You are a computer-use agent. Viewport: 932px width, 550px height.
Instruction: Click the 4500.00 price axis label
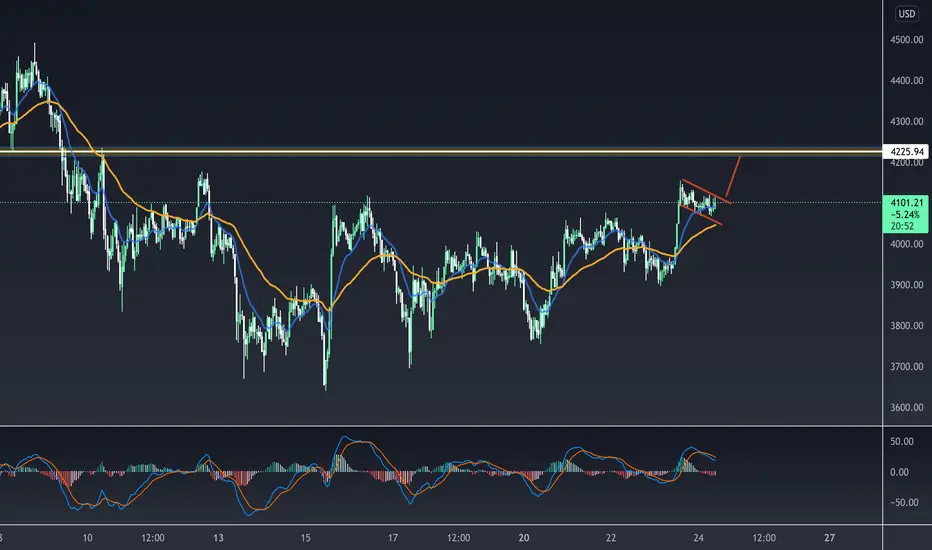[906, 40]
